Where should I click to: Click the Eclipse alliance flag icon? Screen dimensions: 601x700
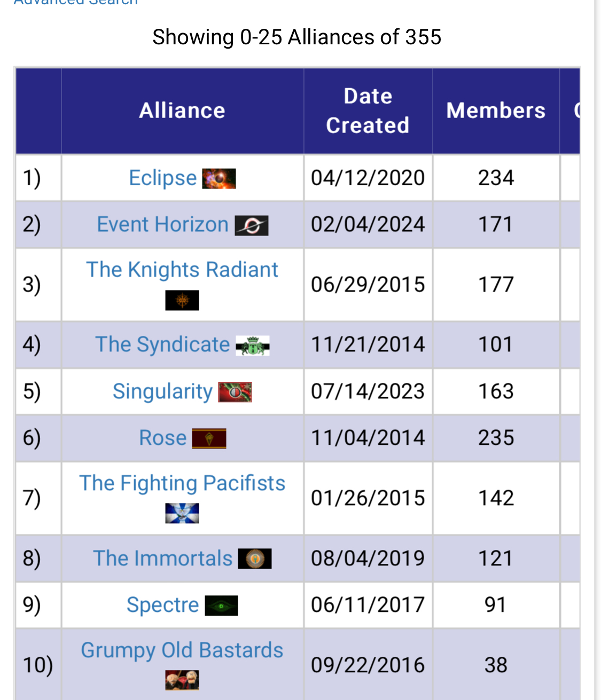[x=219, y=178]
